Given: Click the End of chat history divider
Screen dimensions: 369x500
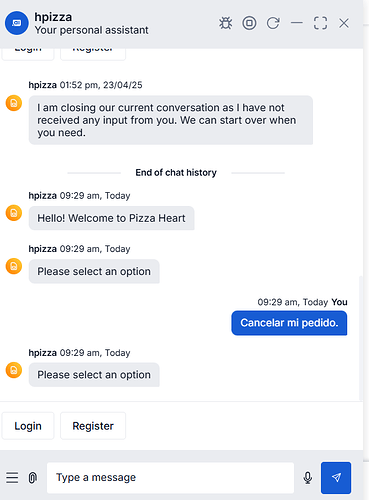Looking at the screenshot, I should pyautogui.click(x=176, y=173).
